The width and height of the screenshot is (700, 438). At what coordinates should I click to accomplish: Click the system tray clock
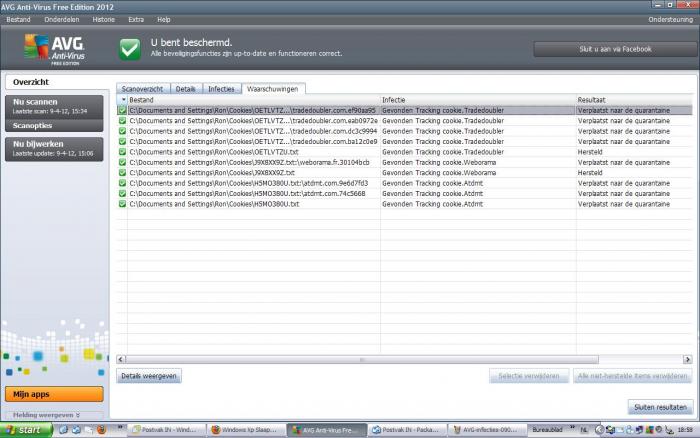coord(685,430)
